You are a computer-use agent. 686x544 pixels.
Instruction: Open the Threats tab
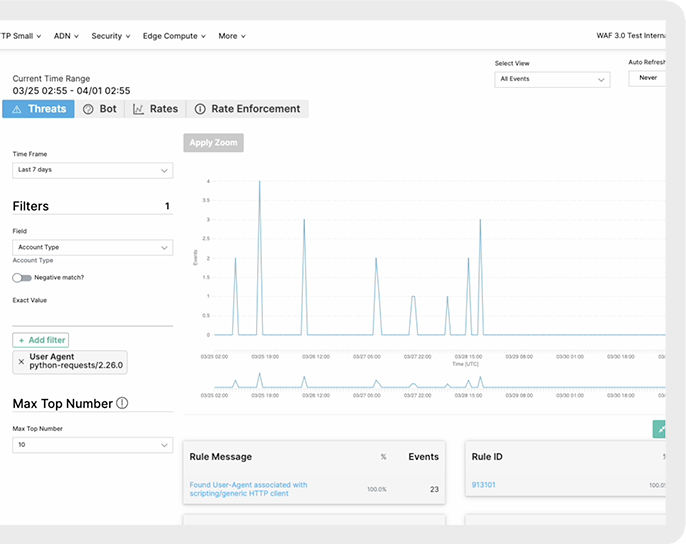(x=38, y=109)
